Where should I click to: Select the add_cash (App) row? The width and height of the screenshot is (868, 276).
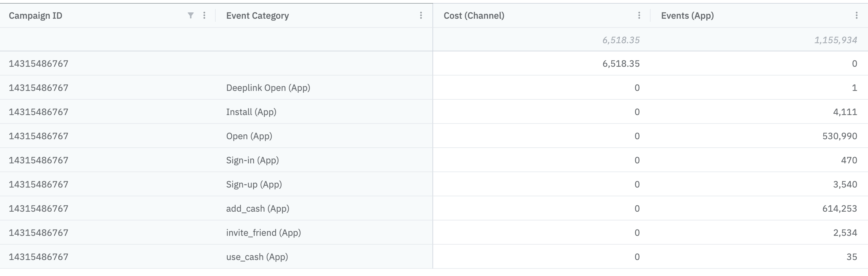(x=257, y=209)
